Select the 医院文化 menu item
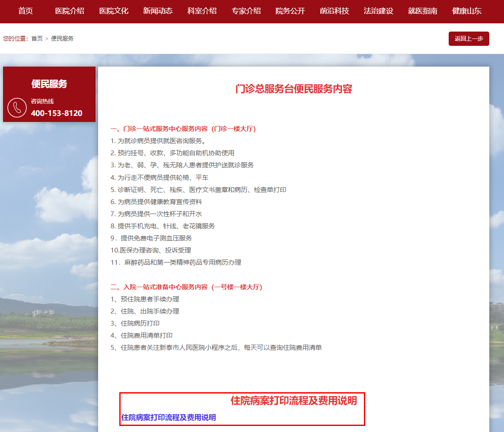 point(114,11)
